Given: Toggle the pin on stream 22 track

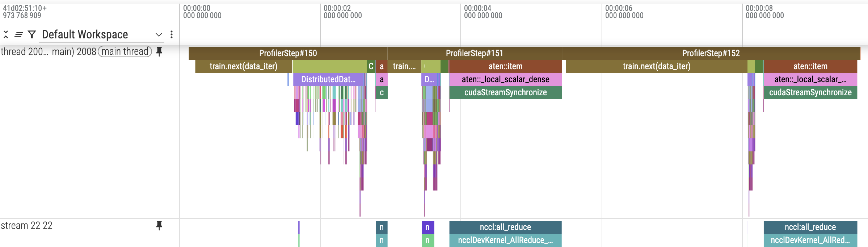Looking at the screenshot, I should [x=159, y=226].
